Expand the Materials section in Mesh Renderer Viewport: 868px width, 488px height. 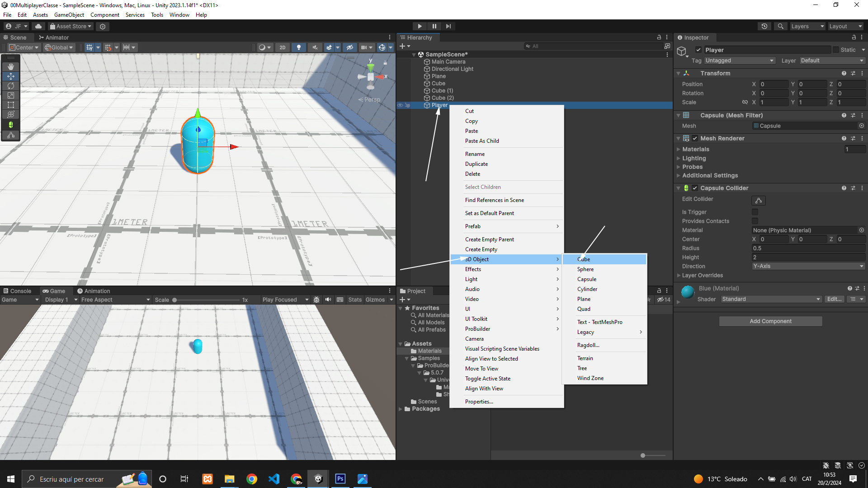click(679, 149)
